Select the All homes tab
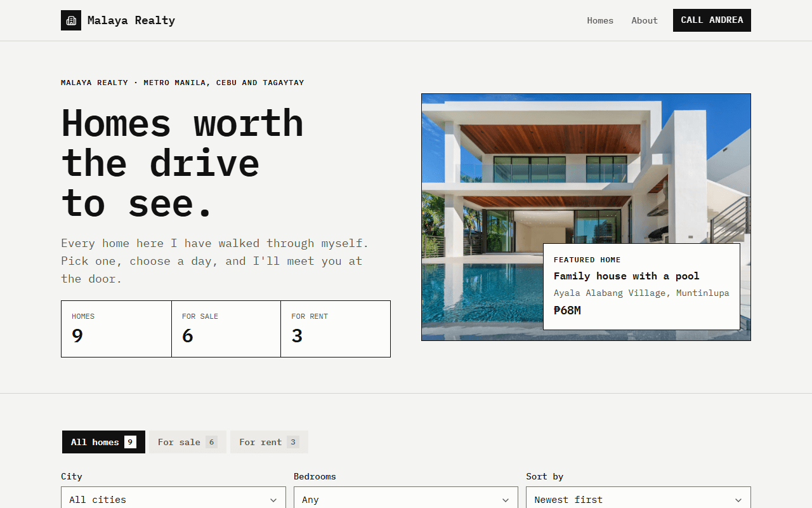This screenshot has height=508, width=812. pyautogui.click(x=103, y=442)
